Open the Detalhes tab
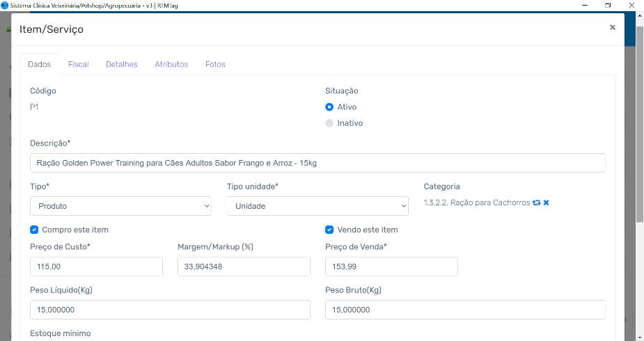 (x=121, y=64)
